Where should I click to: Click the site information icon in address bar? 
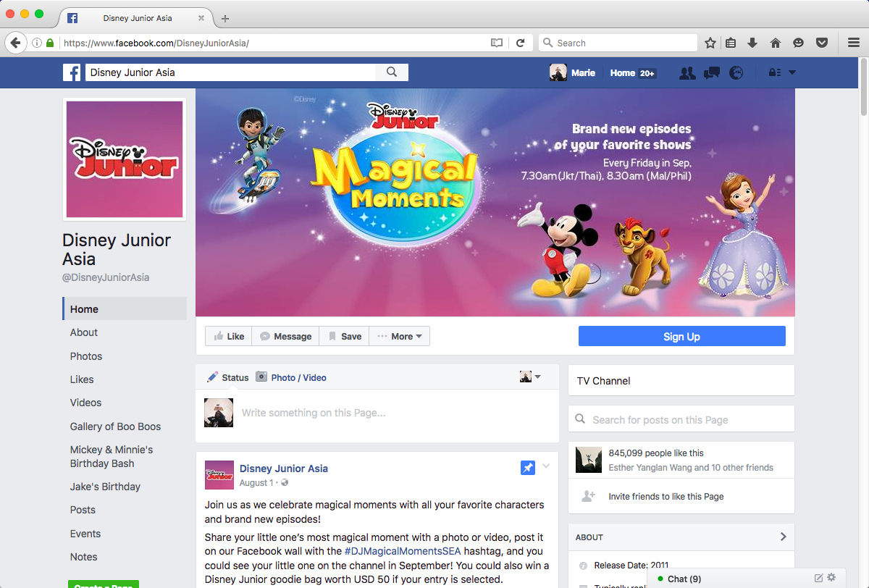coord(37,43)
